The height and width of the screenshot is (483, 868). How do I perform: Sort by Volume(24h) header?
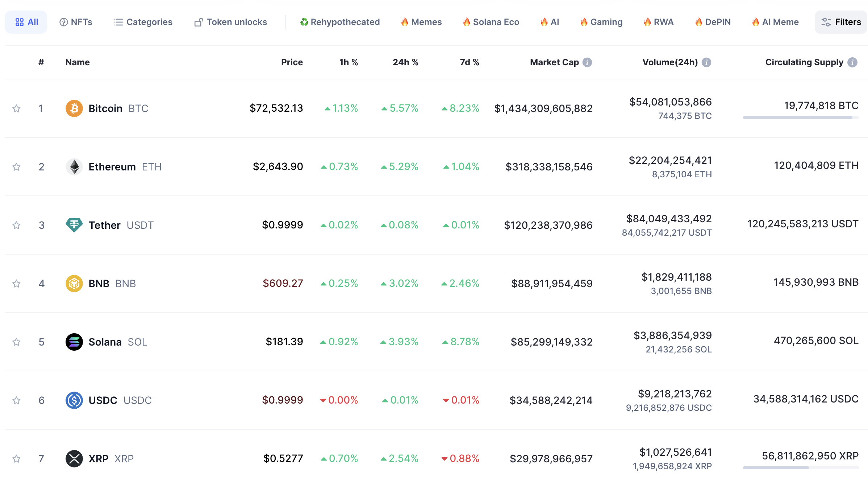(x=670, y=62)
